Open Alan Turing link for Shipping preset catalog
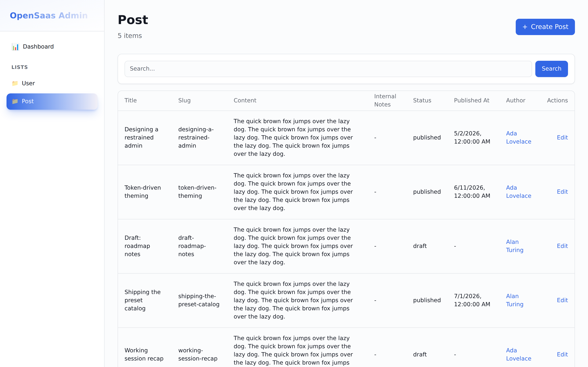The width and height of the screenshot is (588, 367). pos(515,300)
